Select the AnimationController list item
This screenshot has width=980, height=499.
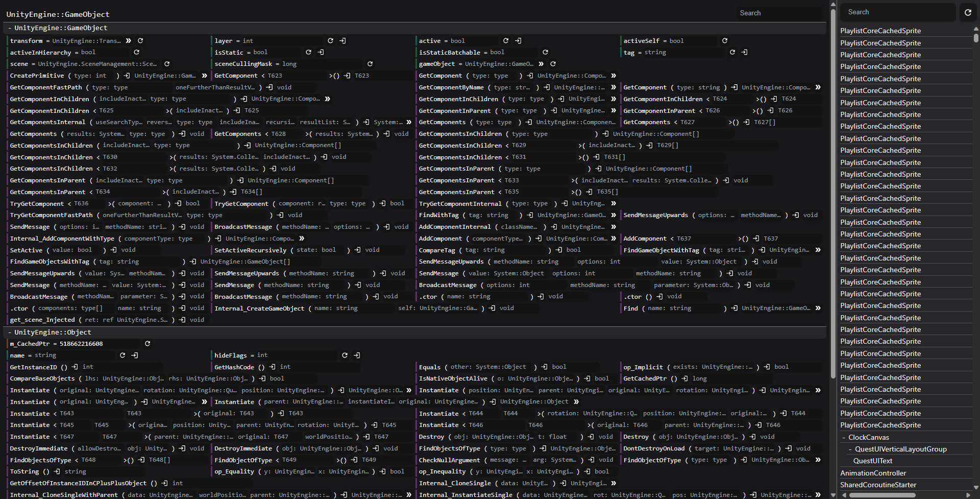tap(873, 473)
